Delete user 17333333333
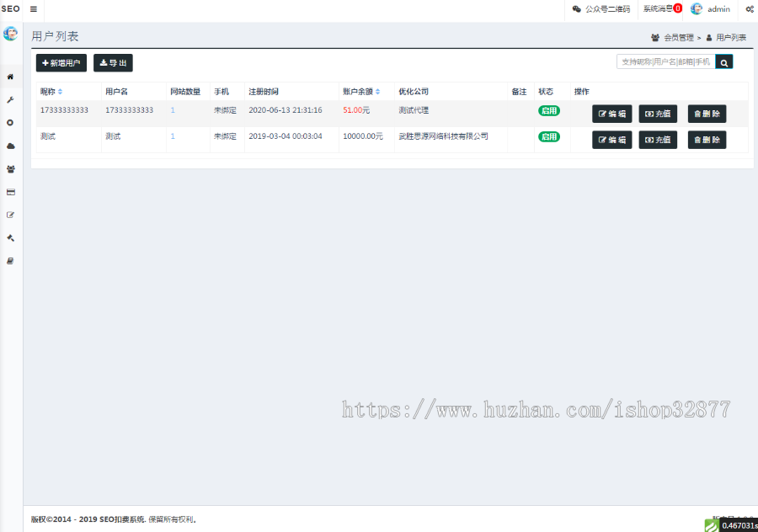Image resolution: width=758 pixels, height=532 pixels. 707,114
